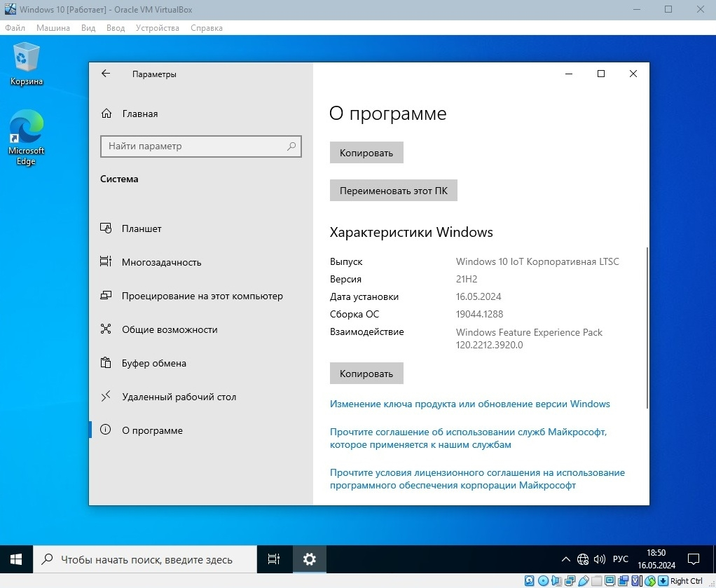Open the Планшет settings page
The height and width of the screenshot is (588, 716).
coord(201,228)
